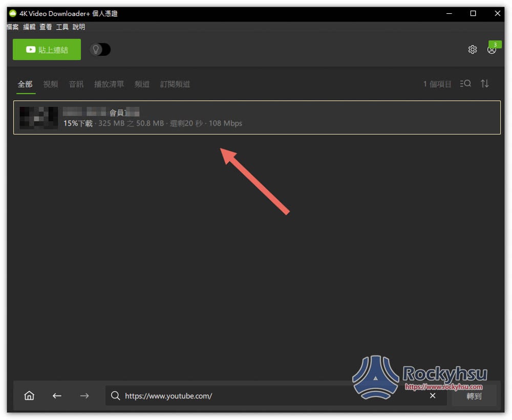Open settings with the gear icon
Image resolution: width=512 pixels, height=420 pixels.
[x=472, y=50]
